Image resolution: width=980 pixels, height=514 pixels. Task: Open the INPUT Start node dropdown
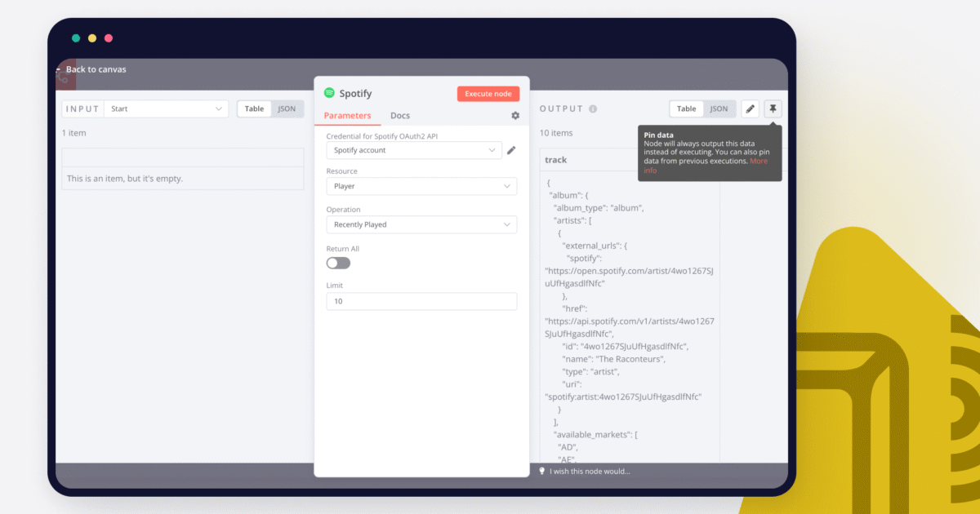point(167,109)
